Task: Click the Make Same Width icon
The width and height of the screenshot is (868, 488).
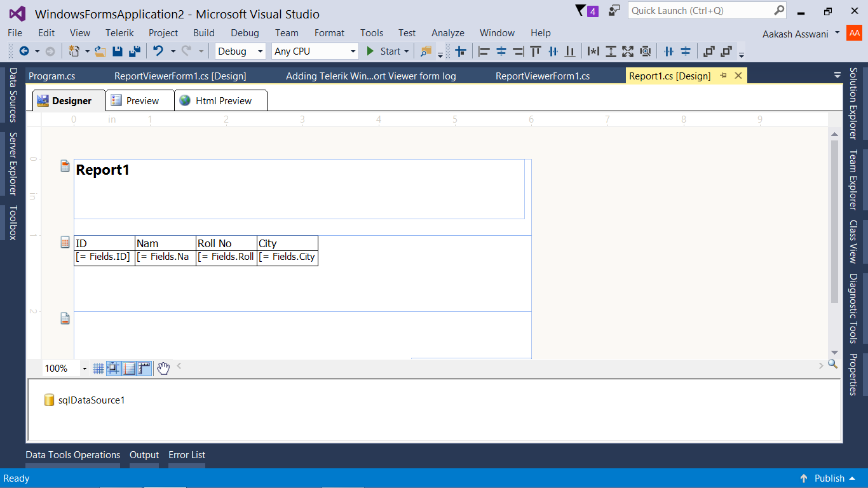Action: click(x=593, y=51)
